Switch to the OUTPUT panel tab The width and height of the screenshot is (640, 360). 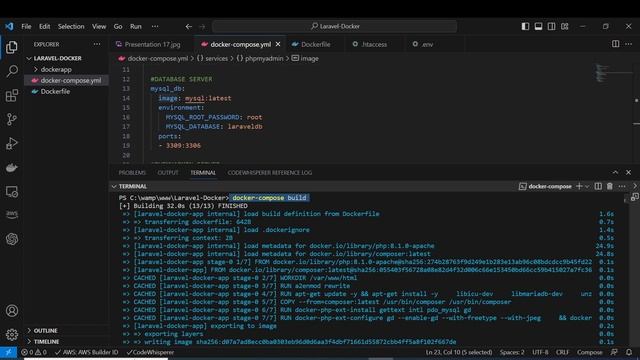[x=168, y=173]
